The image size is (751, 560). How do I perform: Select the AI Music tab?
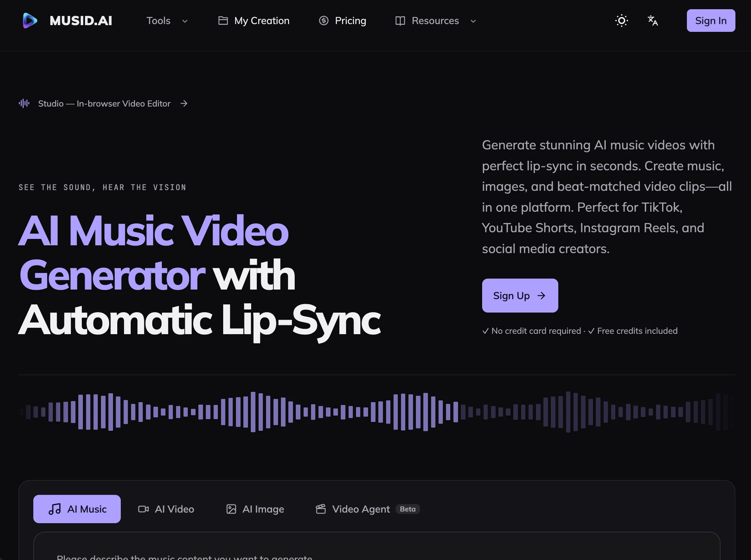click(x=77, y=509)
